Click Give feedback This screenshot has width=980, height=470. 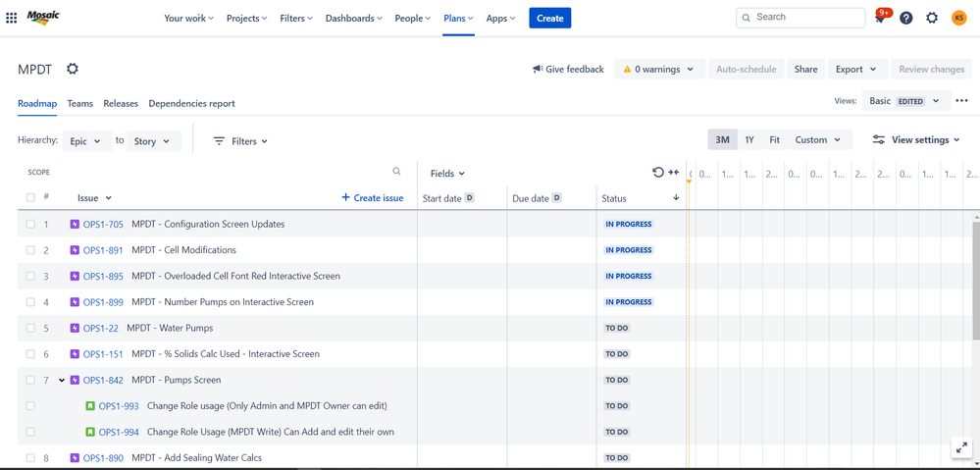568,70
